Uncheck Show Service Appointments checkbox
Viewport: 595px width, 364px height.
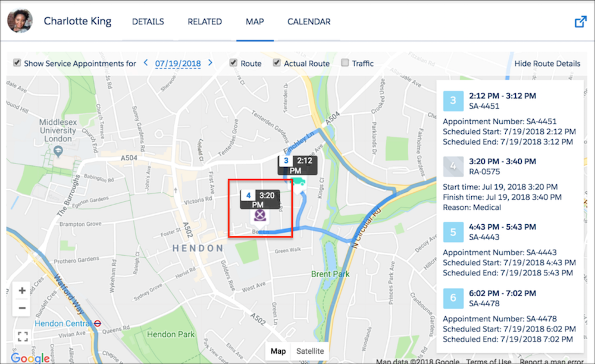point(17,62)
